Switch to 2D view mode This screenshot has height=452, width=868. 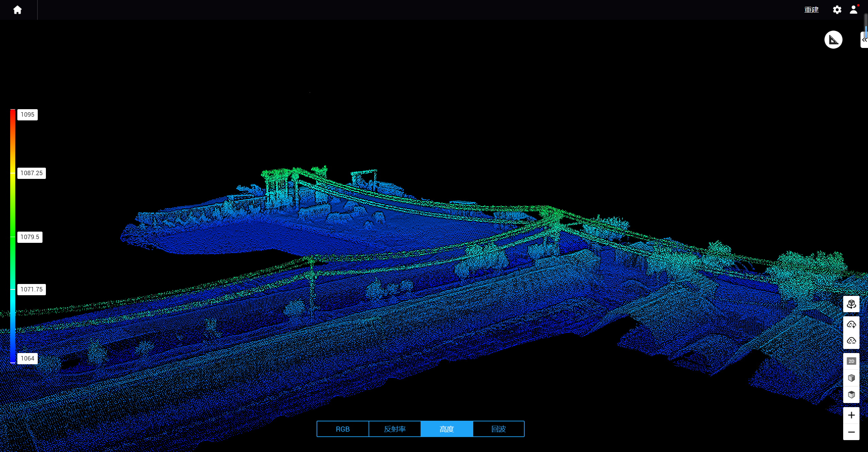851,361
